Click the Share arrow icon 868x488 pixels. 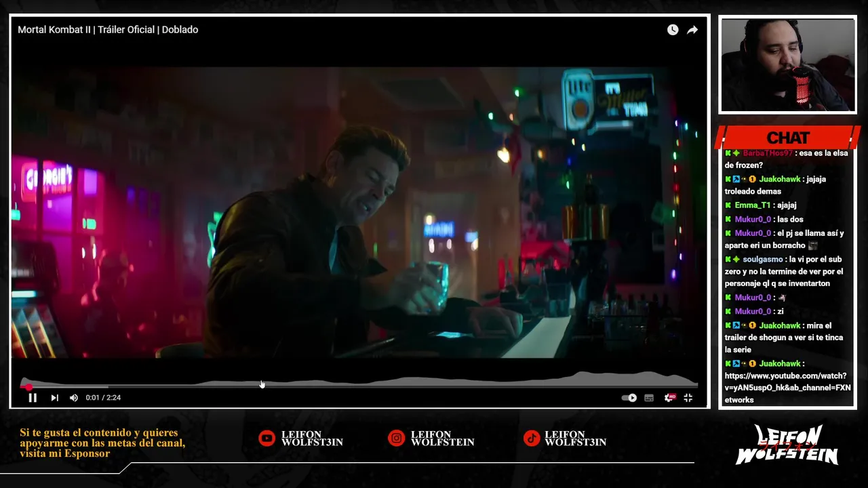pyautogui.click(x=692, y=30)
